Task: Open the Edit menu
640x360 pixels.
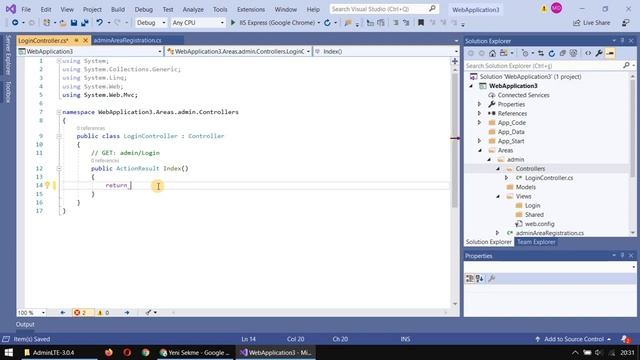Action: point(46,9)
